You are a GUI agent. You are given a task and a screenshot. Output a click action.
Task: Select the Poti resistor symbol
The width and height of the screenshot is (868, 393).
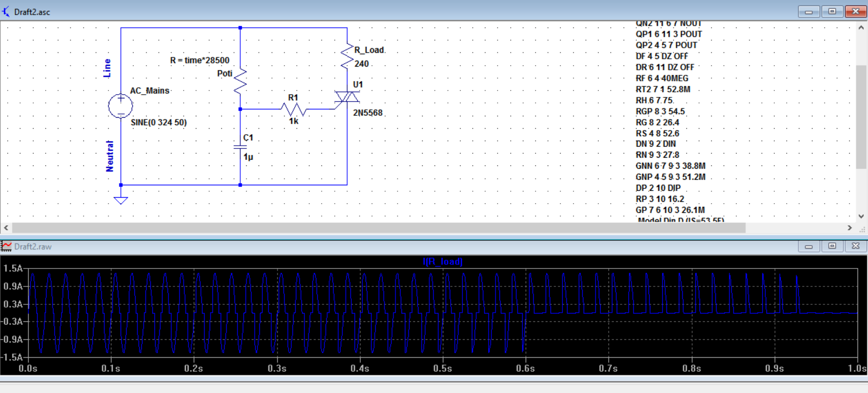(x=241, y=81)
